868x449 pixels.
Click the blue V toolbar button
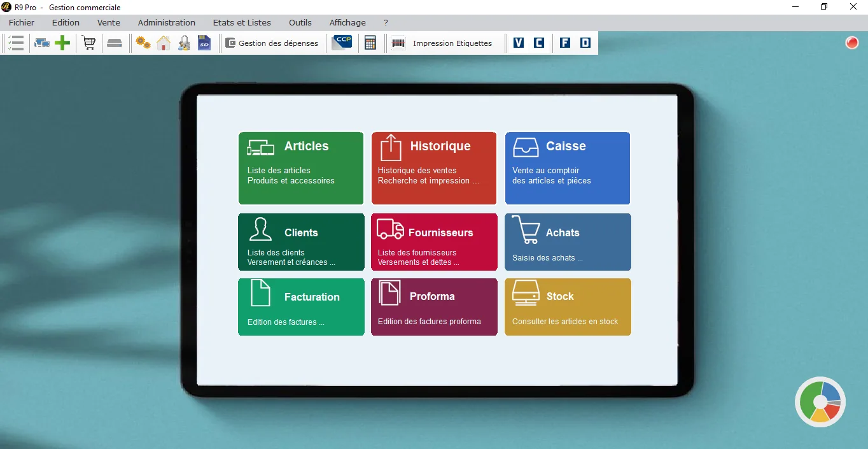[519, 43]
